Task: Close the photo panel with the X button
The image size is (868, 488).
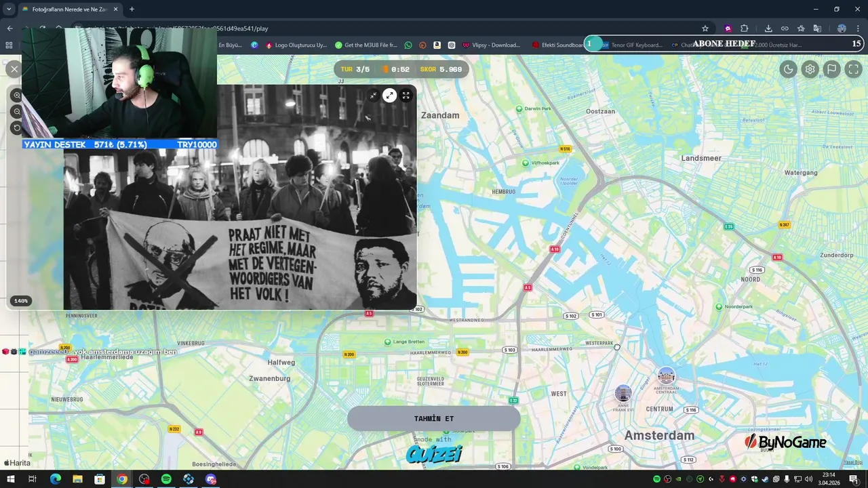Action: [14, 68]
